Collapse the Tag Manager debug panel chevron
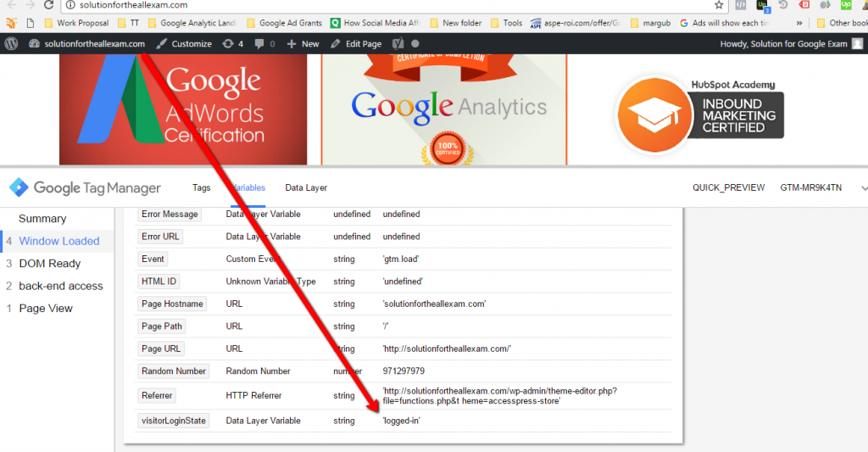 (864, 188)
